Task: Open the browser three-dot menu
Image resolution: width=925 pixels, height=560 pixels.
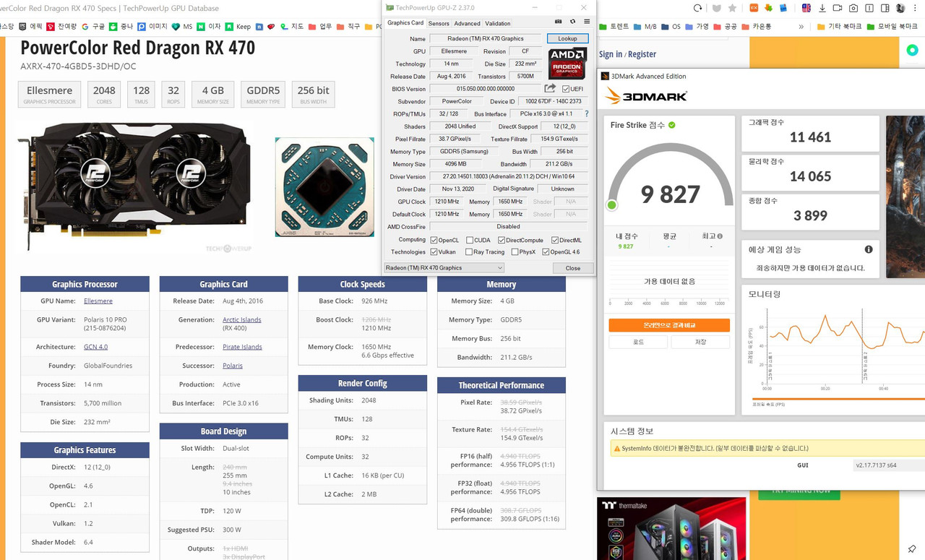Action: tap(915, 8)
